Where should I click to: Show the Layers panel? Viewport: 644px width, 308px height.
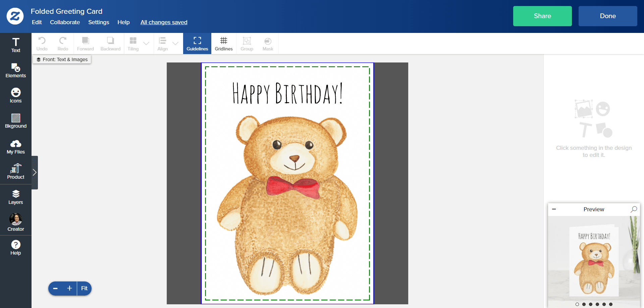click(16, 197)
